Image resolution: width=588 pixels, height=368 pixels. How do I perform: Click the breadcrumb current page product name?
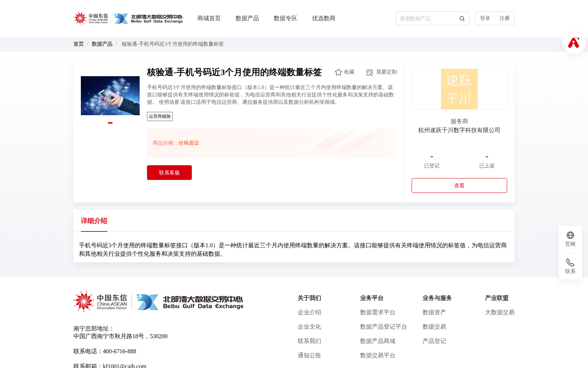(173, 44)
